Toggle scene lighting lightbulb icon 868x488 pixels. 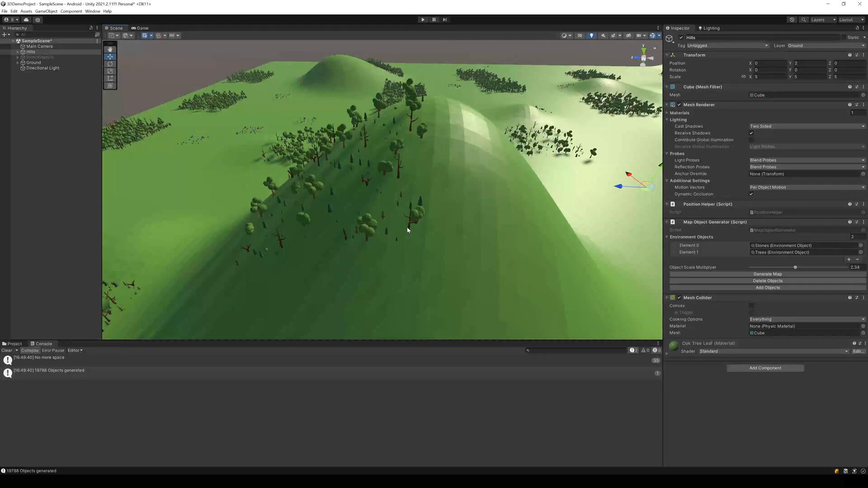591,35
